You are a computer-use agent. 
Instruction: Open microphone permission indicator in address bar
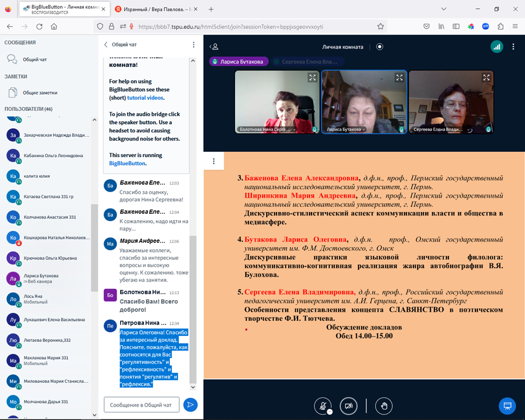(132, 26)
